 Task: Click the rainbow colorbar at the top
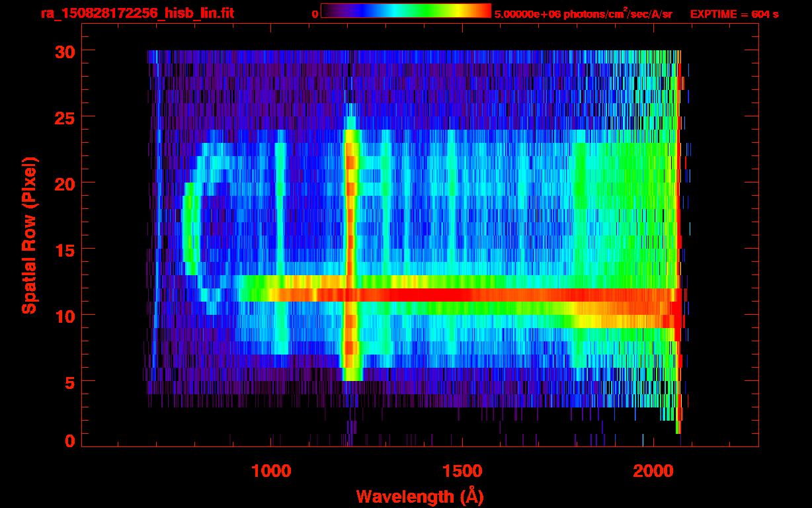(405, 11)
